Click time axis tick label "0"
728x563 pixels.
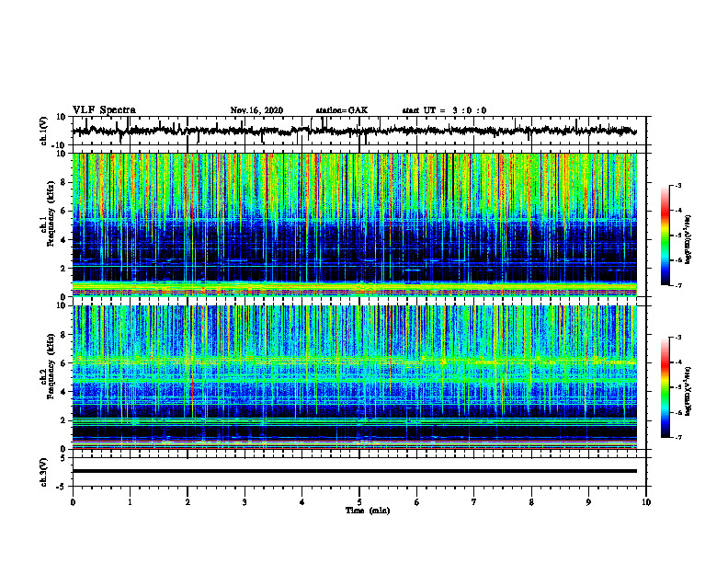(x=73, y=502)
